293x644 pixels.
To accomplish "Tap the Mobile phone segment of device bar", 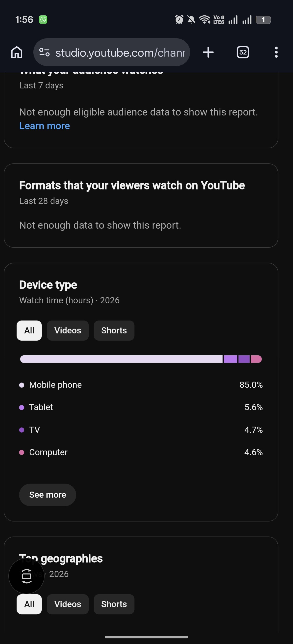I will click(121, 359).
